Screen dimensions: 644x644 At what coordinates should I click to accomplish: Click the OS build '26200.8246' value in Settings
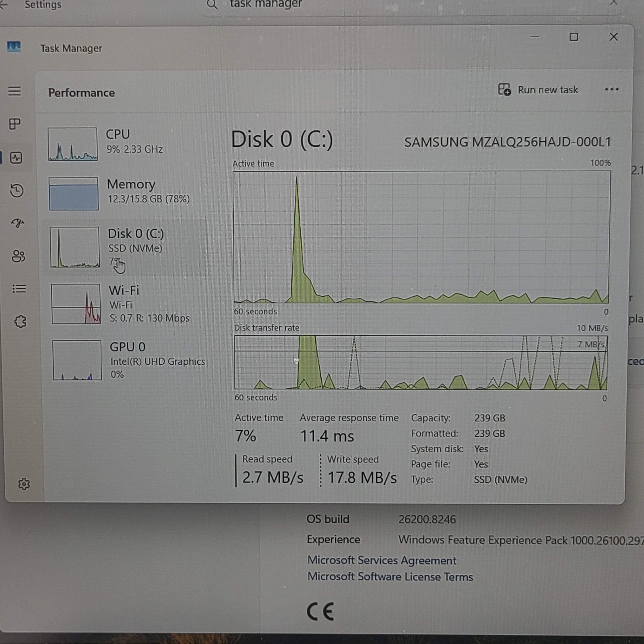[427, 520]
